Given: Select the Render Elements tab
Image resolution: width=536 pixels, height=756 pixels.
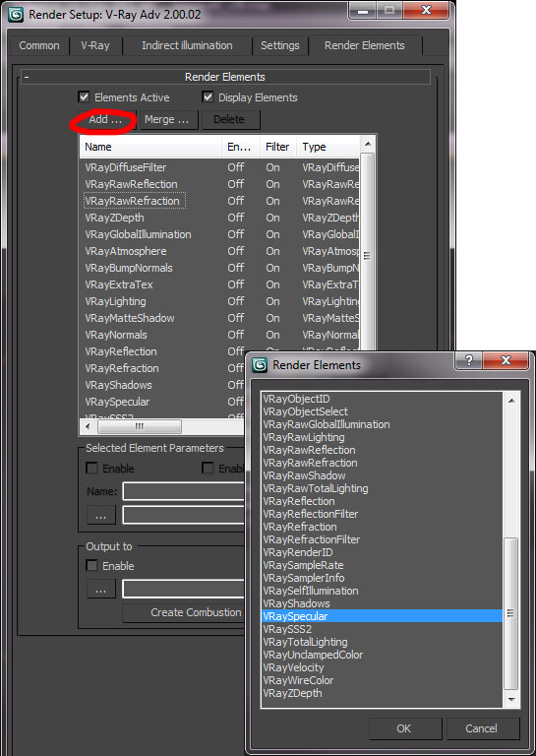Looking at the screenshot, I should coord(365,45).
